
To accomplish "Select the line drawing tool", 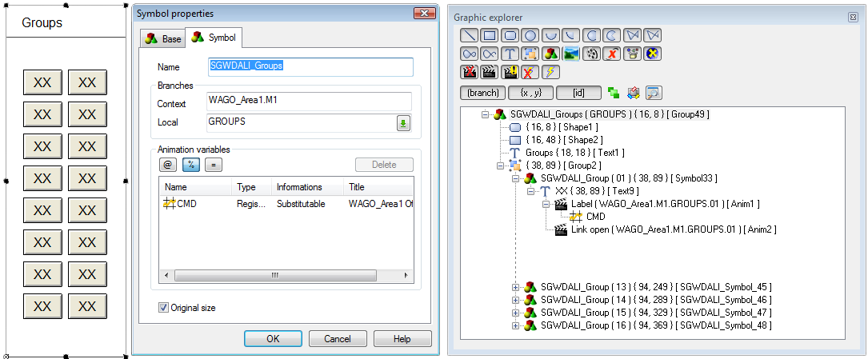I will 470,35.
